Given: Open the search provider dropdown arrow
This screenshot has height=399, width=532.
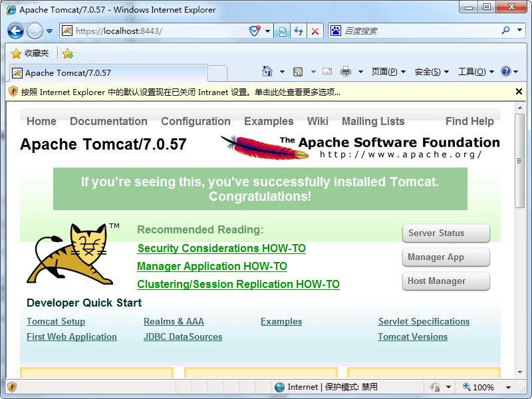Looking at the screenshot, I should pos(519,30).
